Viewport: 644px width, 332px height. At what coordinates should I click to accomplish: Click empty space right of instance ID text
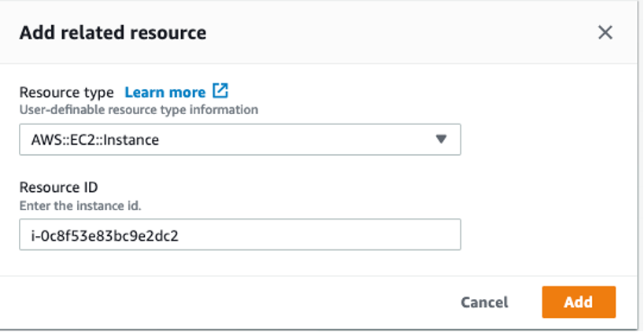click(x=315, y=234)
